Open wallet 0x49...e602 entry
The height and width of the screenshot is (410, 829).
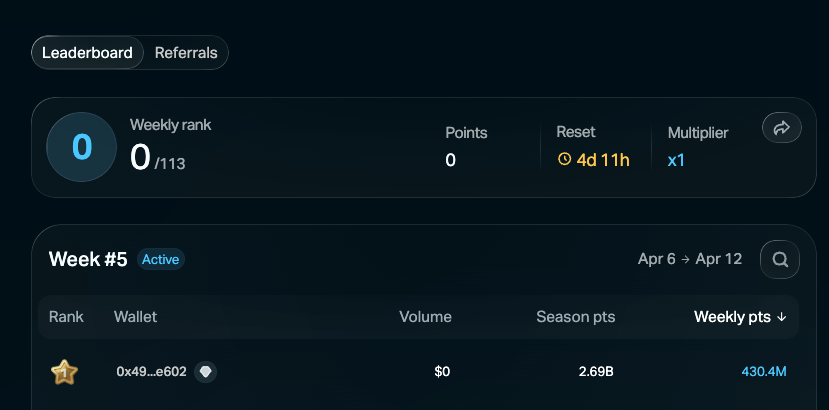[x=151, y=372]
